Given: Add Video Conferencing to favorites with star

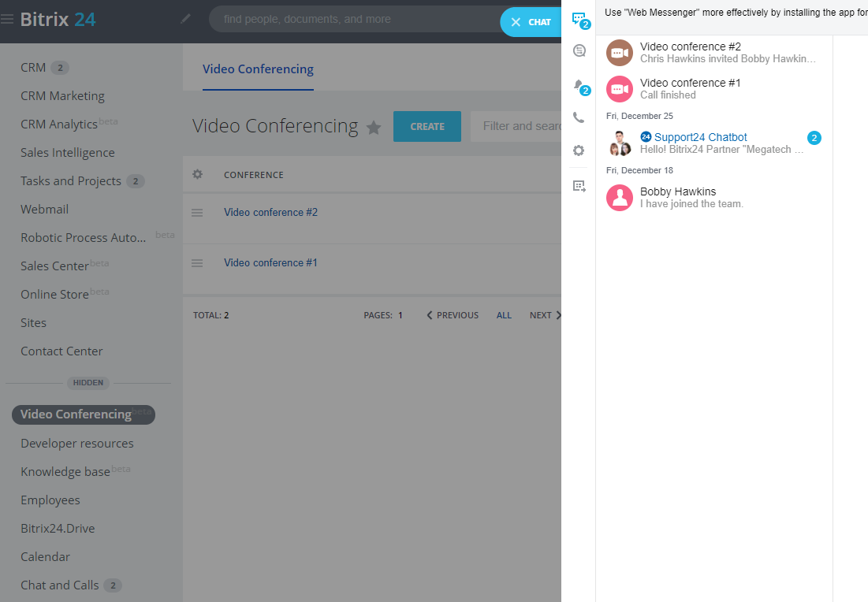Looking at the screenshot, I should 374,128.
